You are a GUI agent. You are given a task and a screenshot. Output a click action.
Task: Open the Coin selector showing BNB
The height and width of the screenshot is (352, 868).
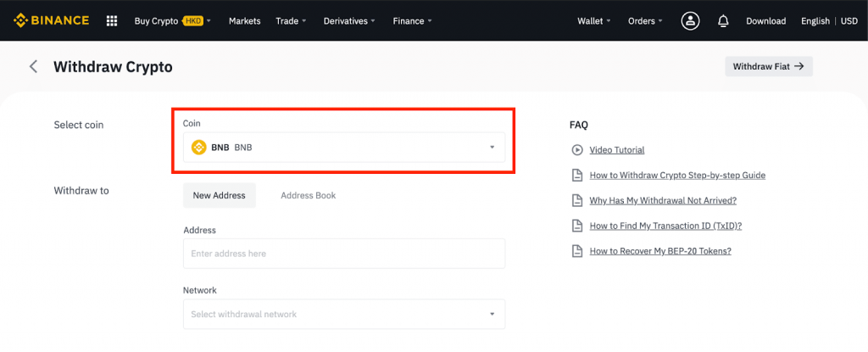click(x=344, y=148)
